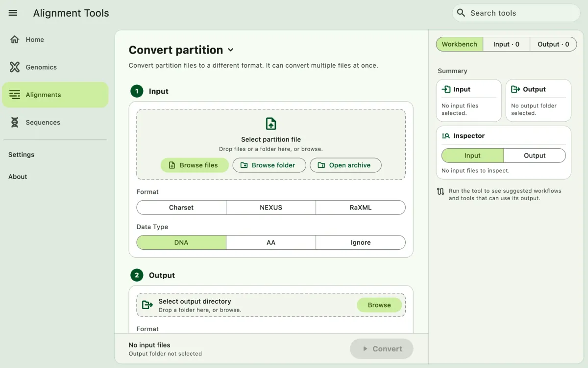Screen dimensions: 588x368
Task: Click the Convert button
Action: [x=382, y=349]
